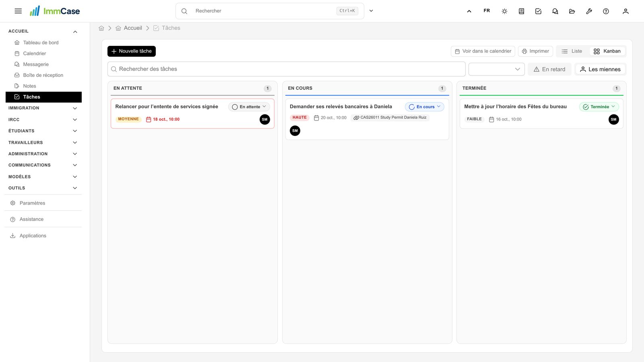Image resolution: width=644 pixels, height=362 pixels.
Task: Open Boîte de réception in sidebar
Action: click(43, 75)
